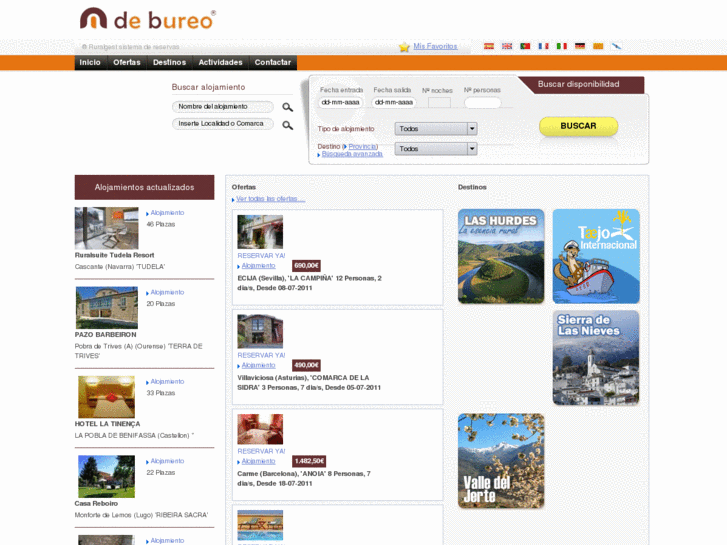The image size is (727, 545).
Task: Open the Casa Reboiro thumbnail
Action: [107, 476]
